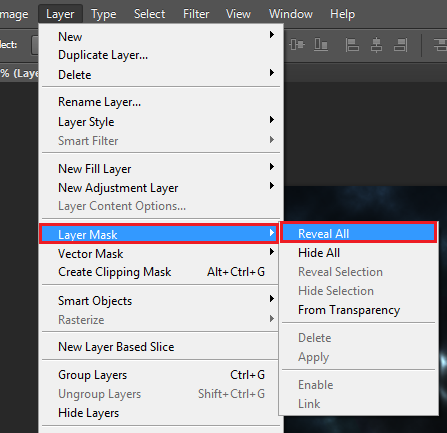This screenshot has width=447, height=433.
Task: Click the align vertical centers icon
Action: 297,44
